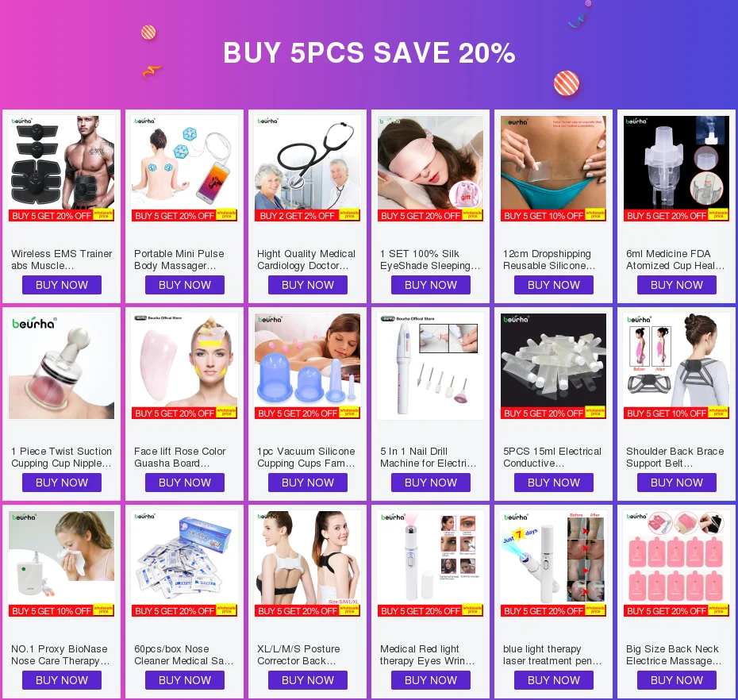738x700 pixels.
Task: Open Hight Quality Medical Cardiology Doctor title
Action: coord(306,260)
